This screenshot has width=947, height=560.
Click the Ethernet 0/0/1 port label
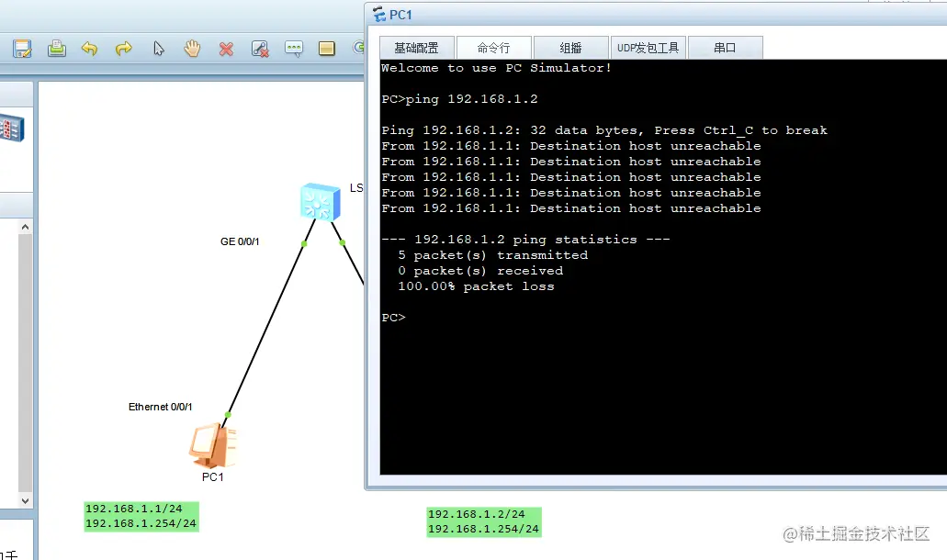coord(160,407)
